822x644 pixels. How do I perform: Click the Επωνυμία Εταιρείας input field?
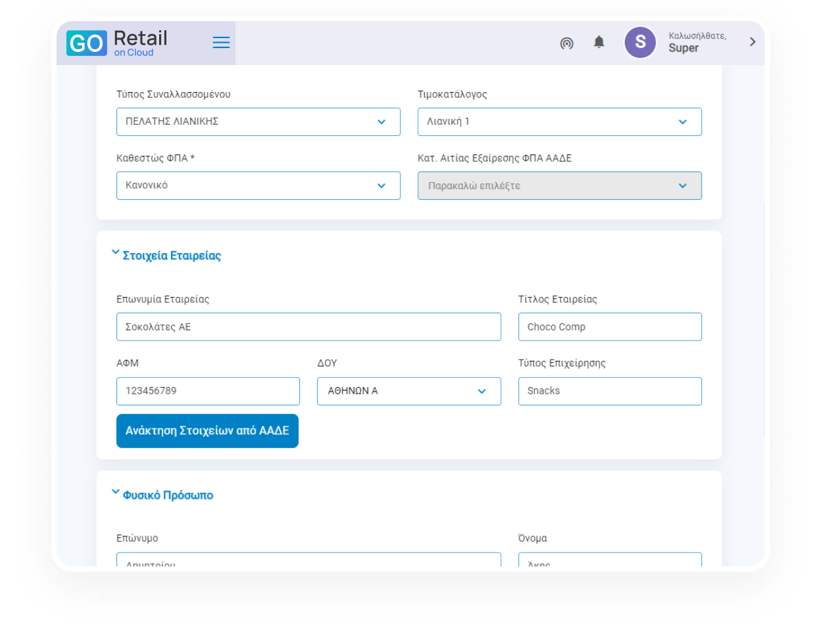[308, 327]
